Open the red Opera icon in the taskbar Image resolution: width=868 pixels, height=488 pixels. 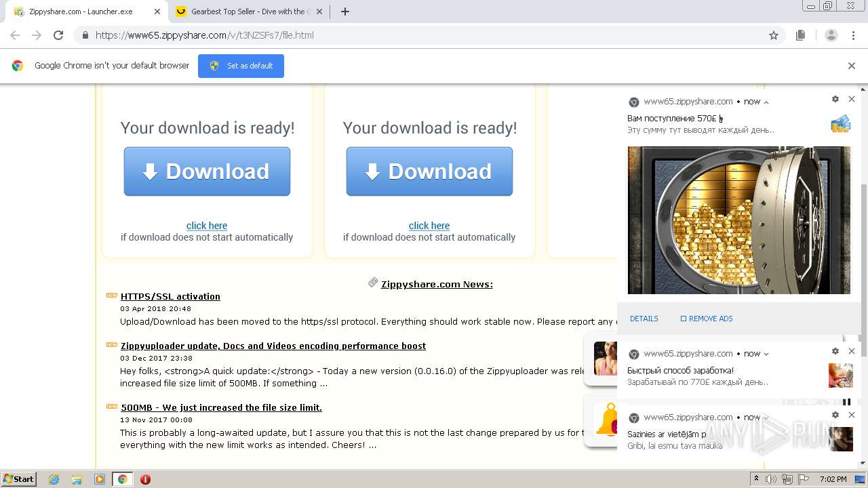(x=145, y=479)
